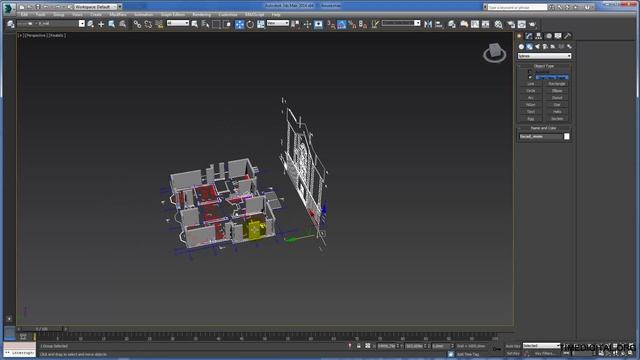640x360 pixels.
Task: Toggle the 3D Snaps button
Action: point(331,24)
